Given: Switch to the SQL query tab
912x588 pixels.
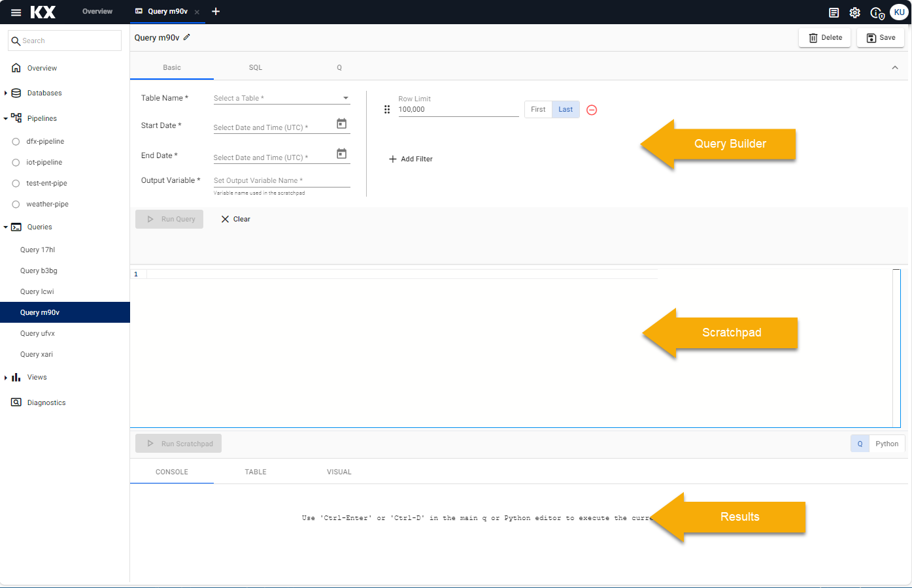Looking at the screenshot, I should [256, 67].
